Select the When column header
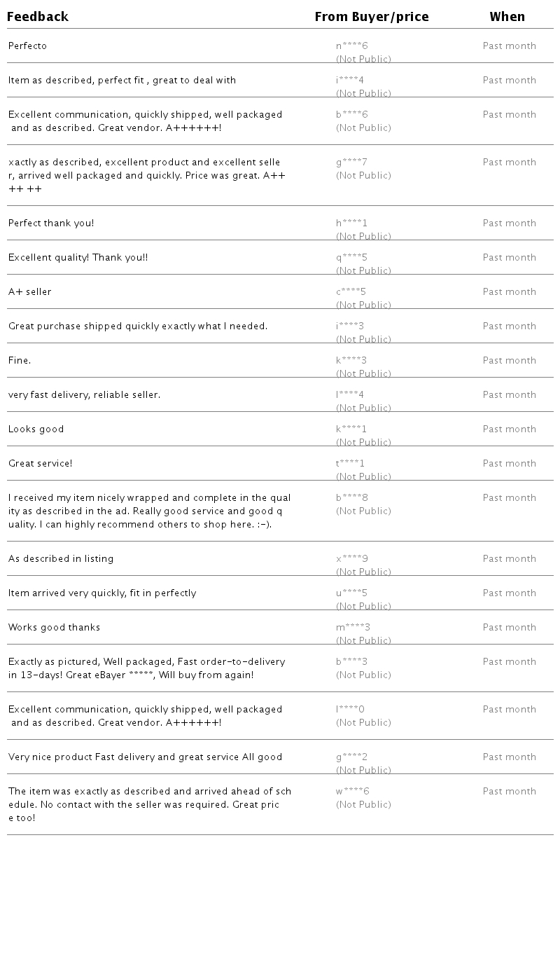 pyautogui.click(x=507, y=17)
